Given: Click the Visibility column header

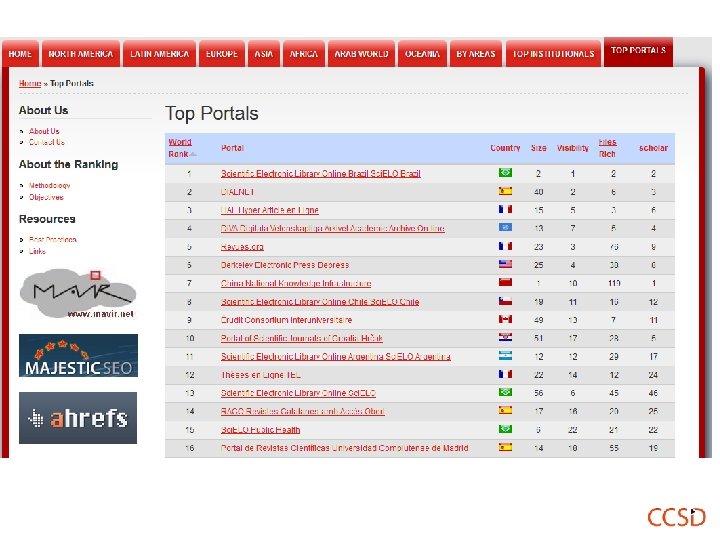Looking at the screenshot, I should (573, 148).
